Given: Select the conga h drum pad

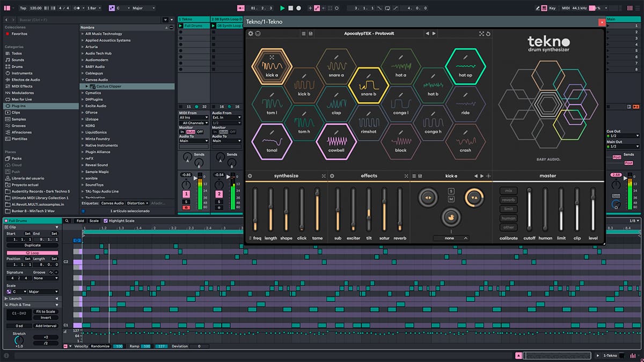Looking at the screenshot, I should [433, 123].
